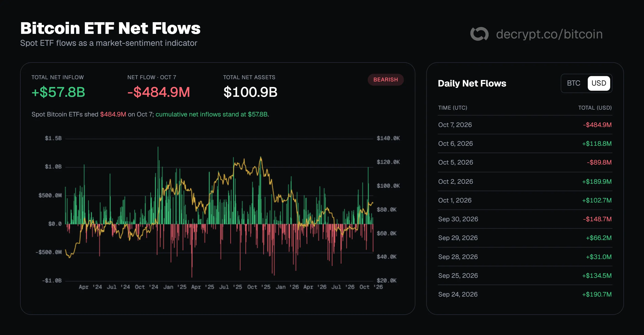The image size is (644, 335).
Task: Select the Sep 28, 2026 row date
Action: pos(458,257)
